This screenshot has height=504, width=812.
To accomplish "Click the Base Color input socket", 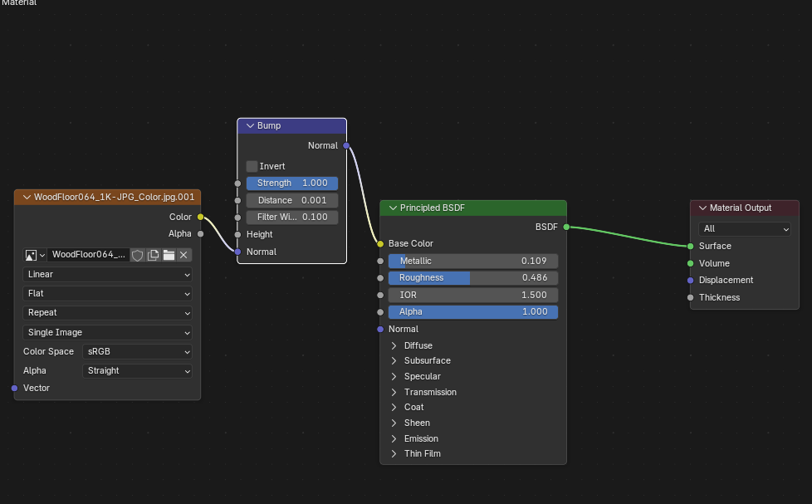I will coord(380,243).
